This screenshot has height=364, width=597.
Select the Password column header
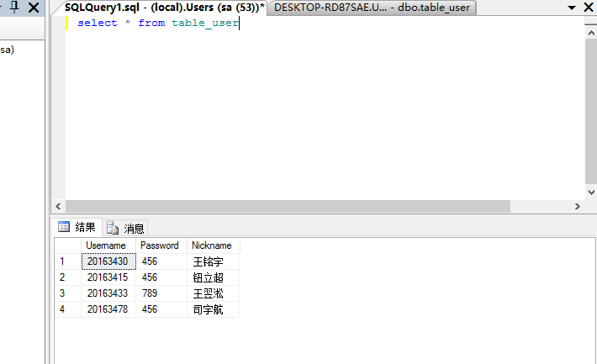(x=161, y=245)
